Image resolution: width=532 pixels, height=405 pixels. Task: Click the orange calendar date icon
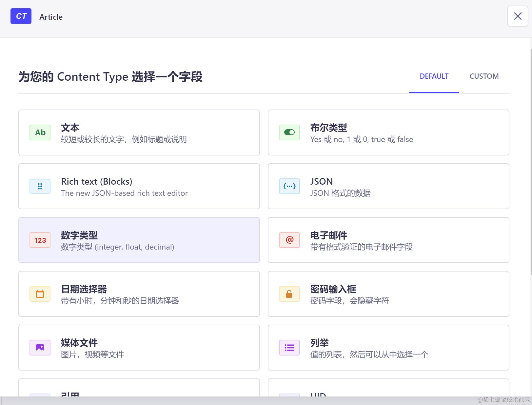[x=40, y=294]
